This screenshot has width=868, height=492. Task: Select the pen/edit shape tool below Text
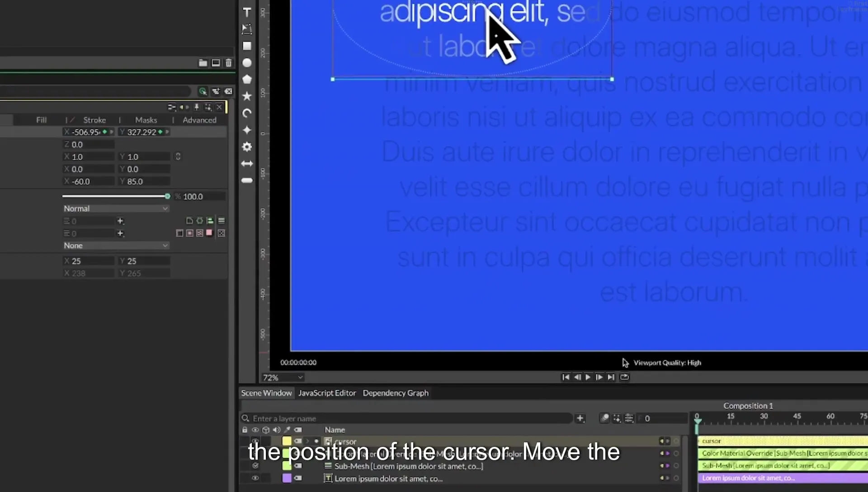pyautogui.click(x=247, y=29)
